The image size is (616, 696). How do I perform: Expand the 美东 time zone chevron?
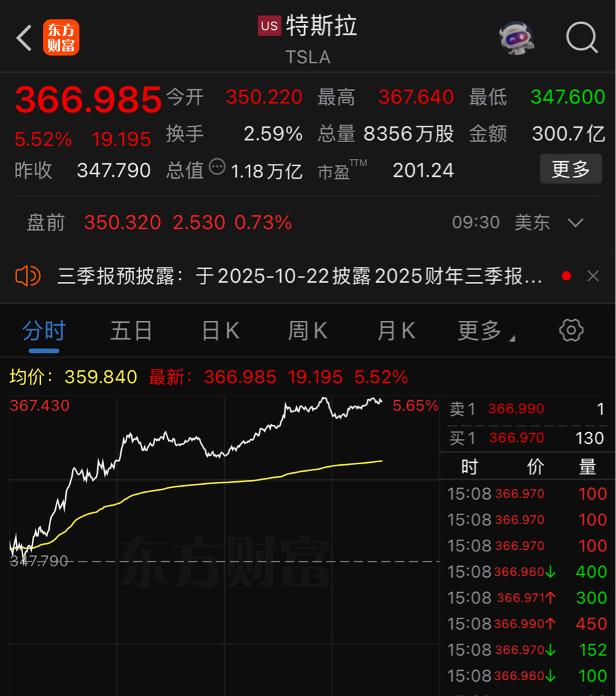(x=576, y=222)
